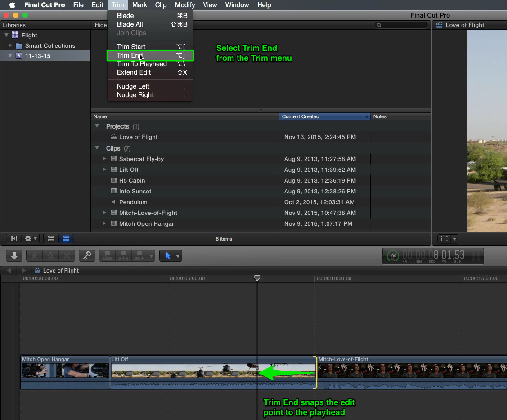Image resolution: width=507 pixels, height=420 pixels.
Task: Select the arrow Select tool
Action: click(168, 256)
